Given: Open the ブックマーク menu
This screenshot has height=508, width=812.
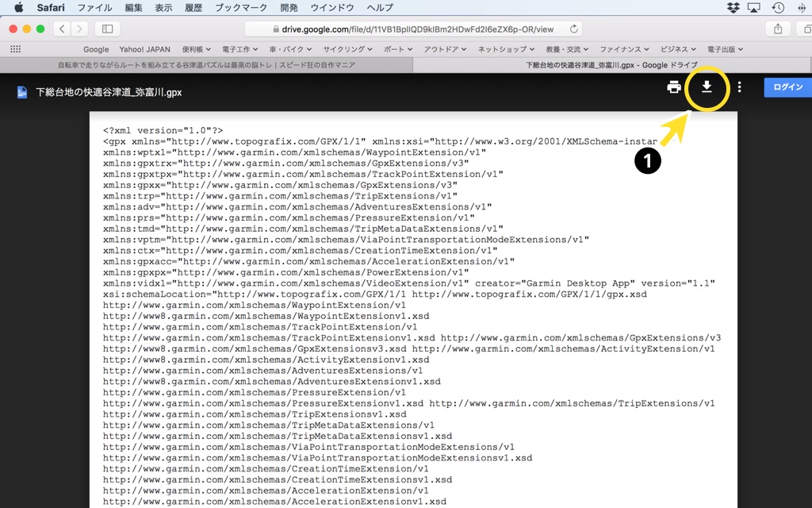Looking at the screenshot, I should tap(241, 8).
